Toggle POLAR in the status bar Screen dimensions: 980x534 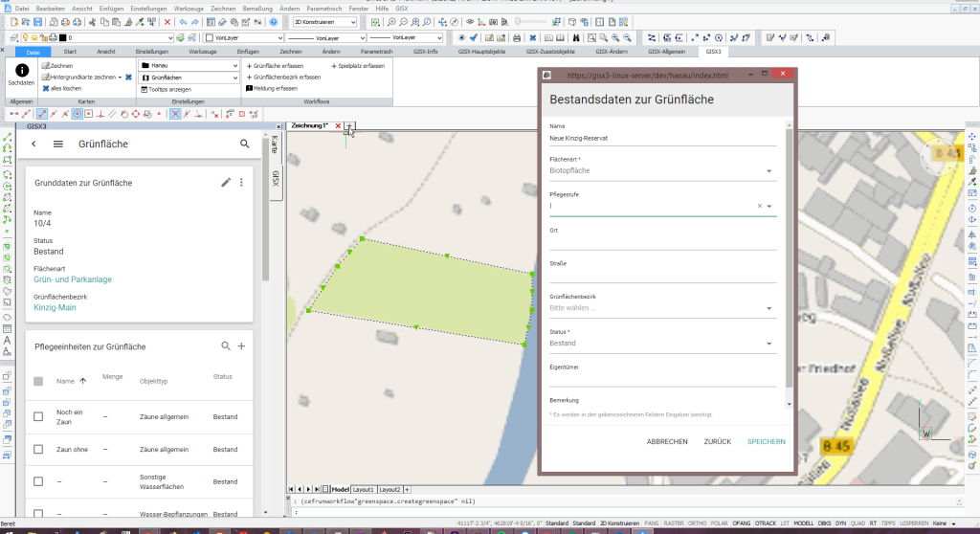[x=719, y=523]
